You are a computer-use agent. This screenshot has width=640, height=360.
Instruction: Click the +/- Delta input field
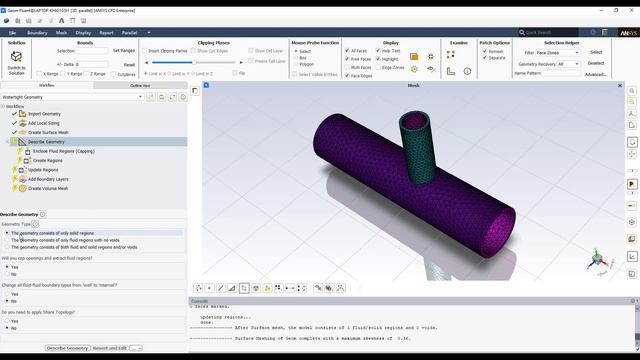(x=92, y=64)
